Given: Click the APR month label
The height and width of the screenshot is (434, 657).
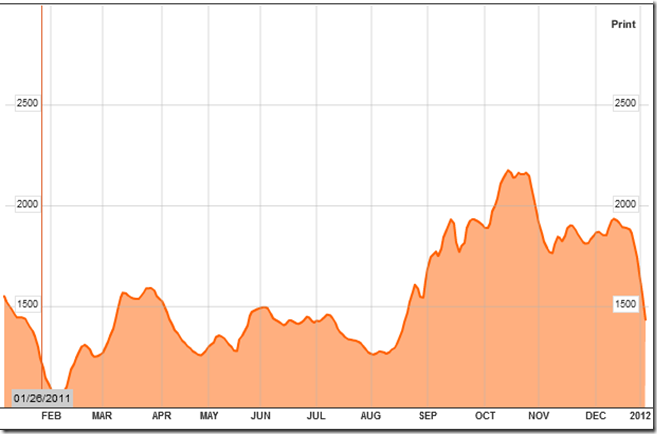Looking at the screenshot, I should [x=162, y=416].
